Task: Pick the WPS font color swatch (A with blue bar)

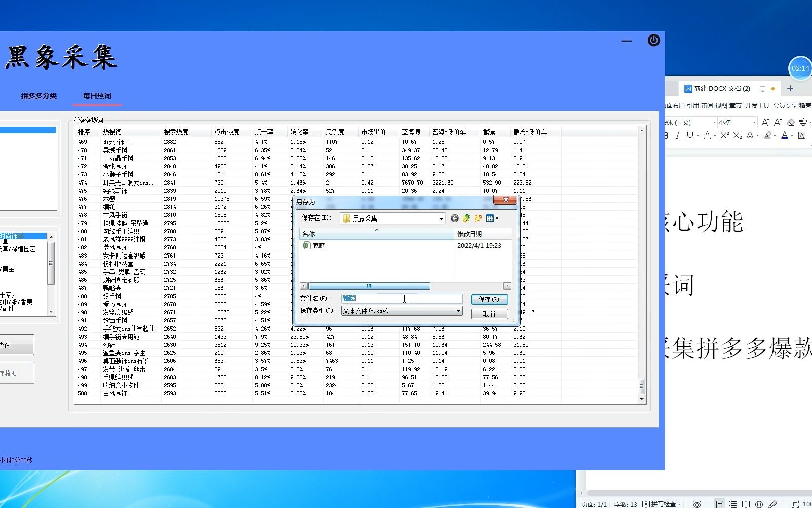Action: [785, 135]
